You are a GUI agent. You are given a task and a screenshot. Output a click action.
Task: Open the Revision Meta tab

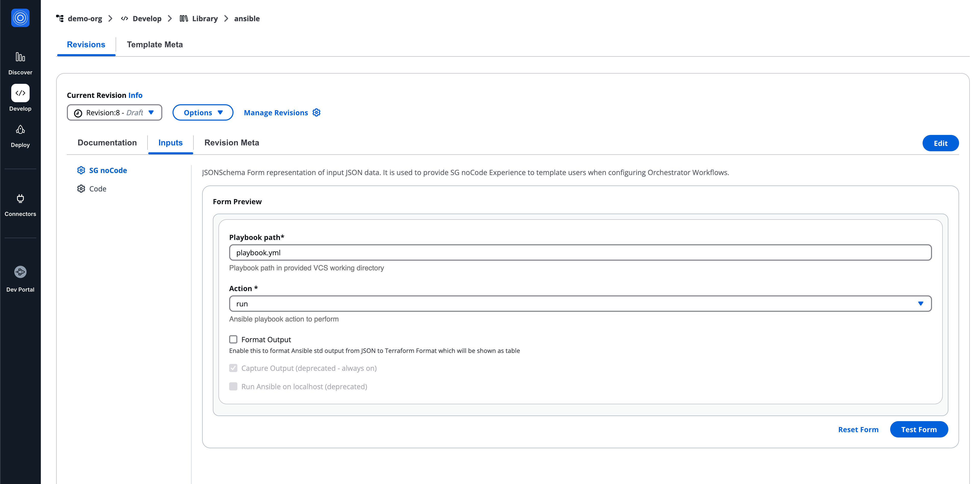231,142
